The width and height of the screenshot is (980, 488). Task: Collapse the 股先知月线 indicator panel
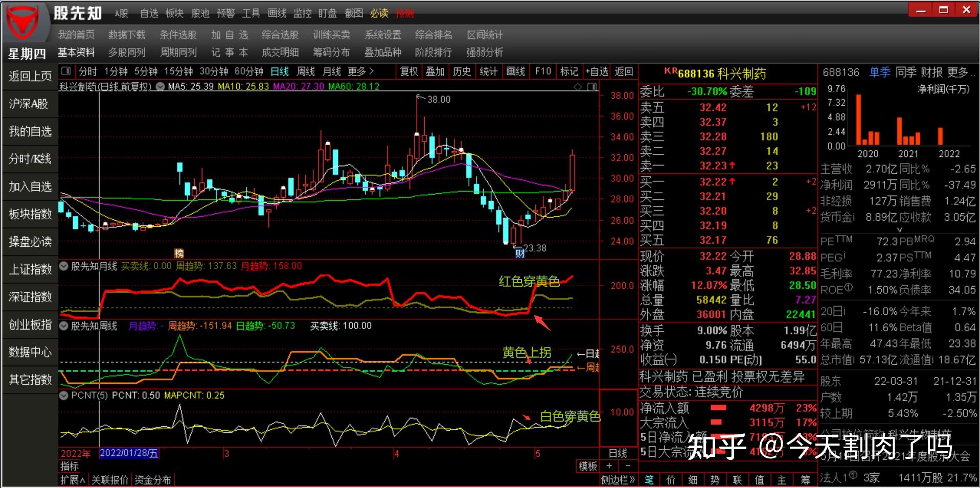(x=63, y=265)
